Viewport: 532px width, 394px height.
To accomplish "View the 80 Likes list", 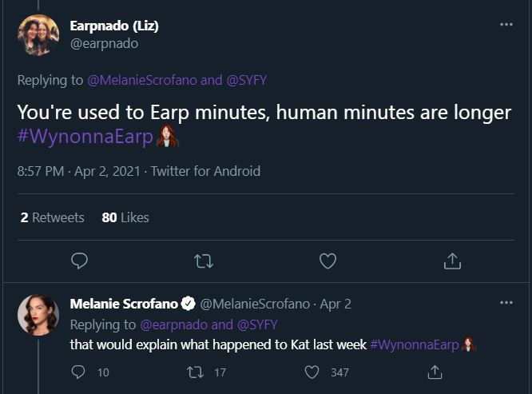I will 125,217.
